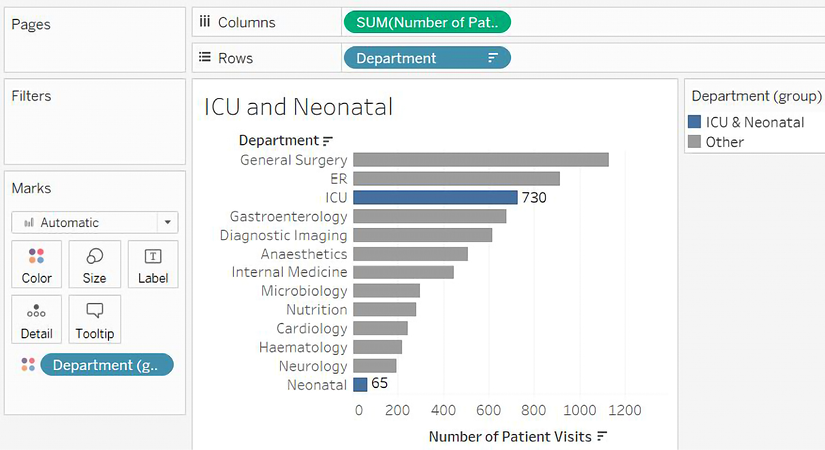Screen dimensions: 825x450
Task: Click the color dots icon left of Department pill
Action: click(27, 365)
